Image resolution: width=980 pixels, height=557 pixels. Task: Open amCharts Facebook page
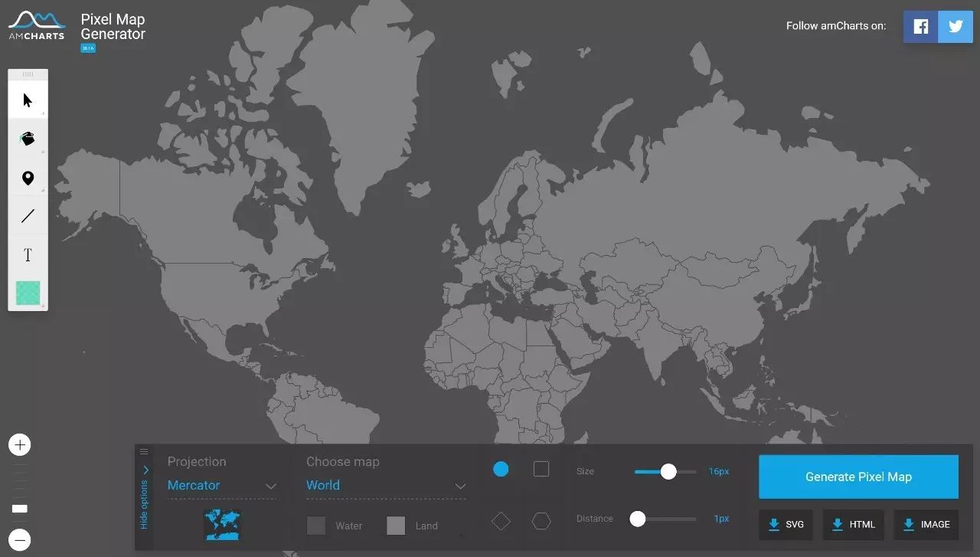(x=920, y=26)
